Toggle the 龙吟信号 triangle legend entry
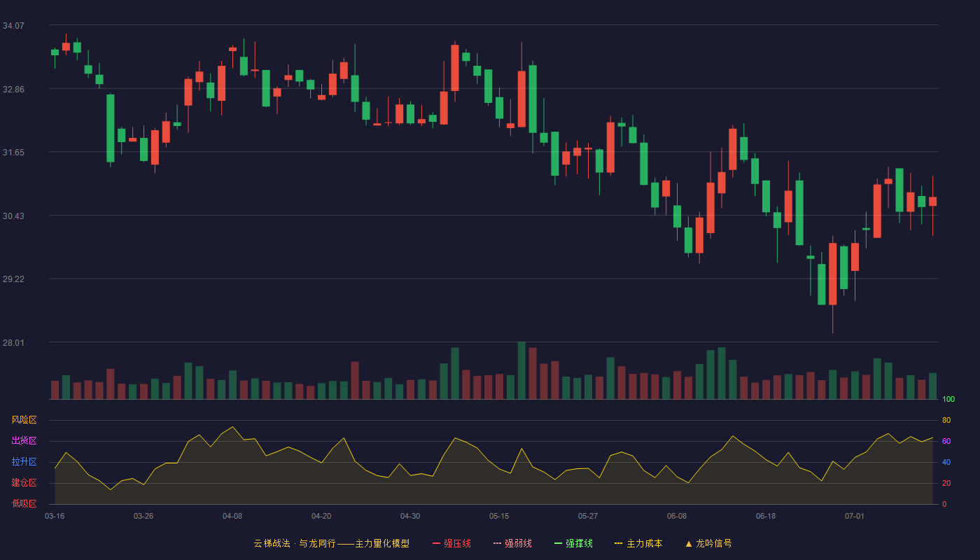Screen dimensions: 980x560 click(x=708, y=543)
